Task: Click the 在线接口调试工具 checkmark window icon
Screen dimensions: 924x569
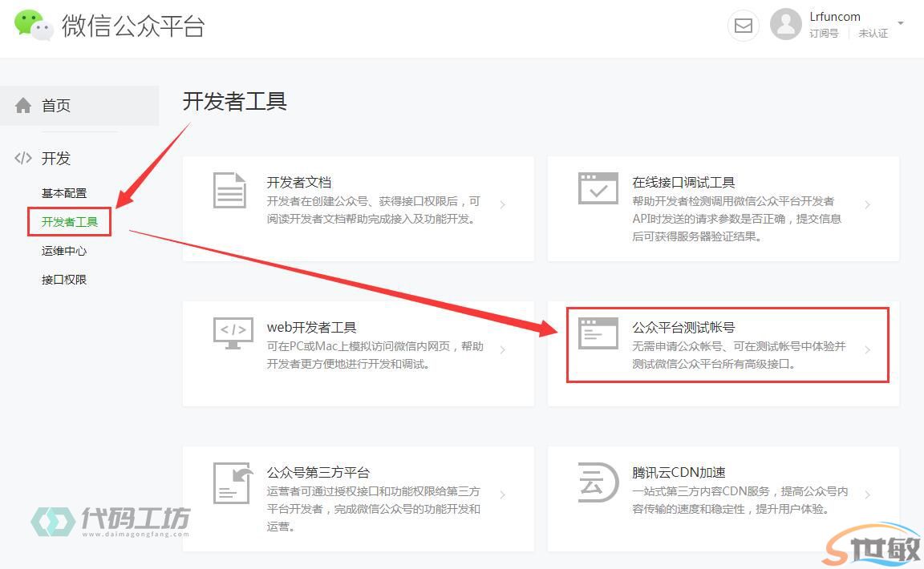Action: (598, 188)
